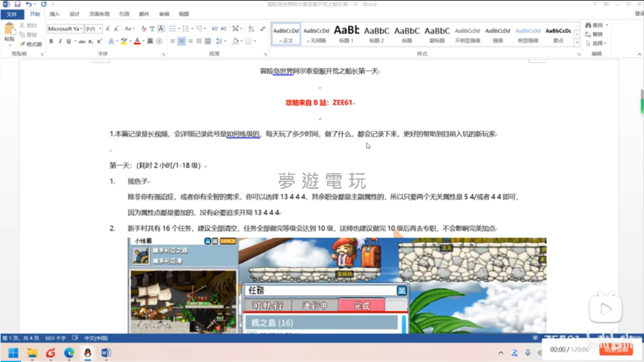Switch to the 插入 (Insert) ribbon tab

(54, 14)
